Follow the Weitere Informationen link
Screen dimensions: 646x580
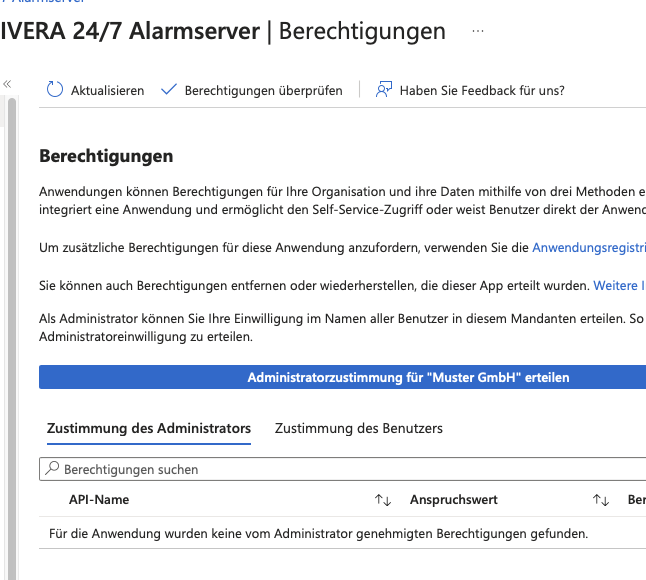click(619, 285)
